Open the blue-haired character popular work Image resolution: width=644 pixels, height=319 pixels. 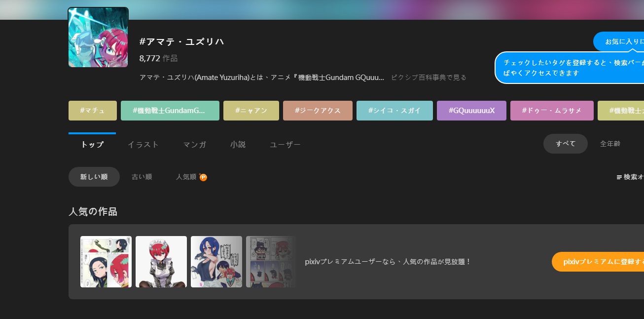point(216,262)
